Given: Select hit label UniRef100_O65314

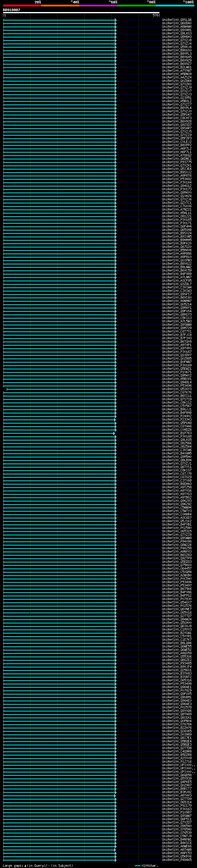Looking at the screenshot, I should [x=177, y=802].
